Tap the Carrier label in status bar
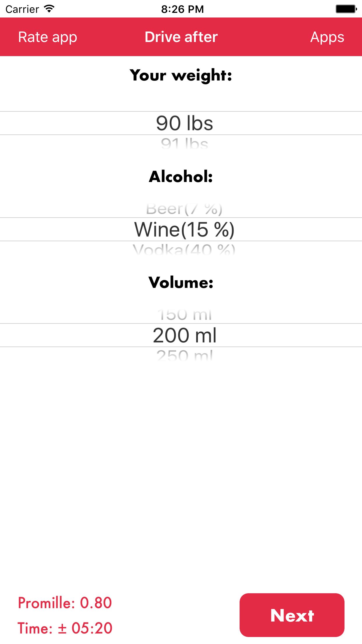Viewport: 362px width, 644px height. [x=22, y=9]
